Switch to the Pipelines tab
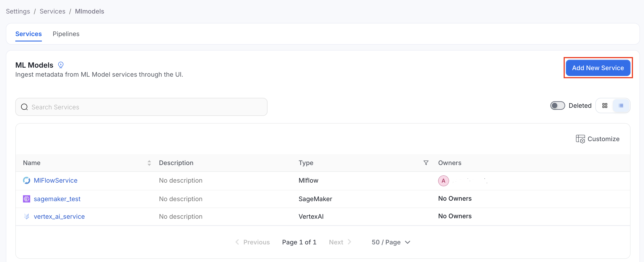 [66, 34]
